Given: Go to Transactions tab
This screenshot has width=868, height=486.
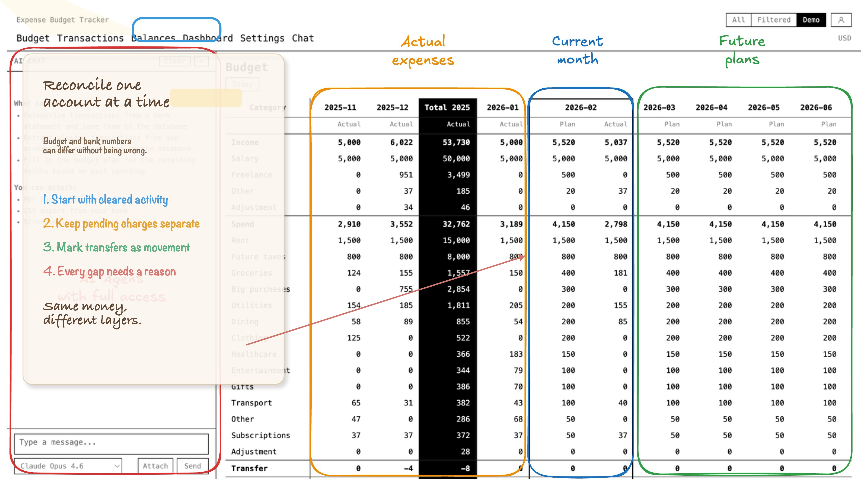Looking at the screenshot, I should (x=90, y=38).
